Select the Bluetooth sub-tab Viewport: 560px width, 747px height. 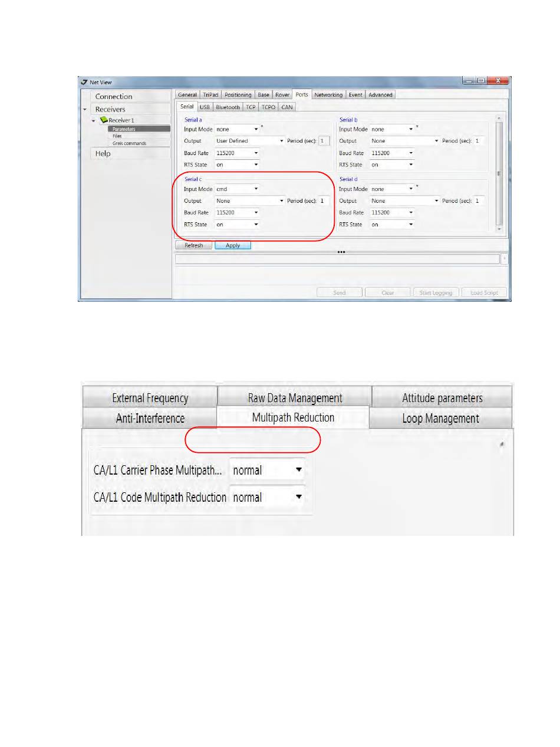point(228,107)
